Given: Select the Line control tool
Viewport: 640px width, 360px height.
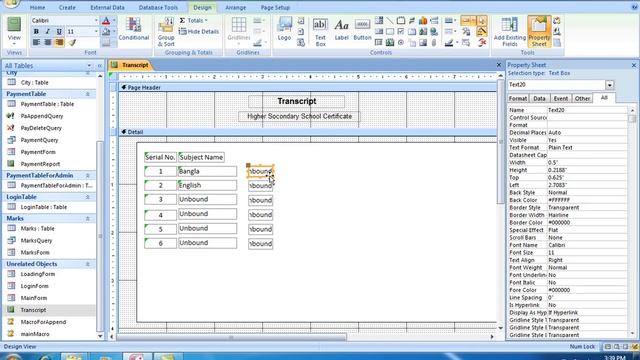Looking at the screenshot, I should pyautogui.click(x=390, y=20).
